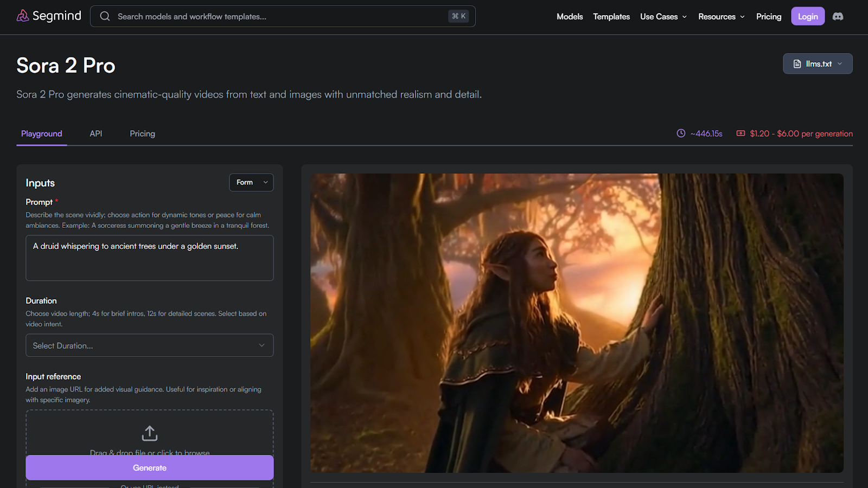Click the Sora 2 Pro description sentence
Image resolution: width=868 pixels, height=488 pixels.
tap(249, 94)
